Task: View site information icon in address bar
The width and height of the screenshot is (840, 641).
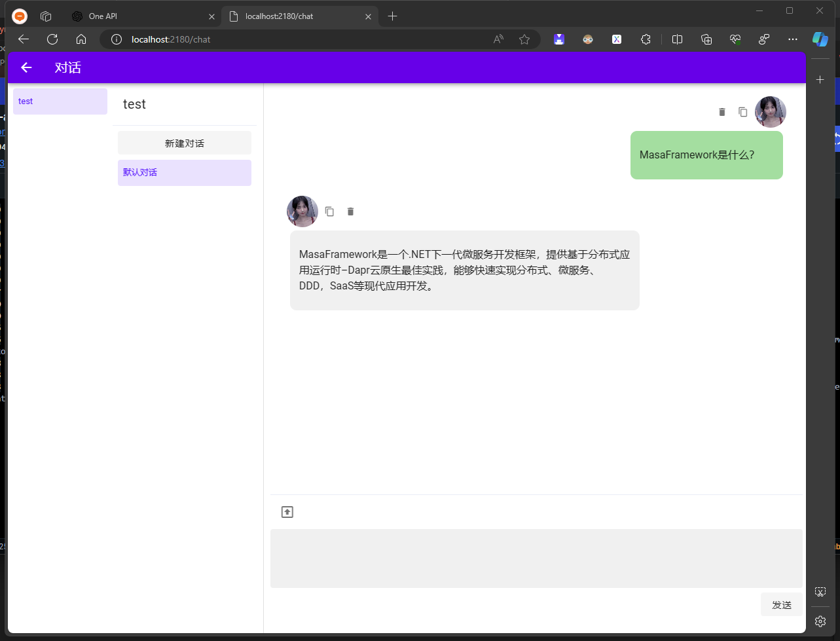Action: coord(117,39)
